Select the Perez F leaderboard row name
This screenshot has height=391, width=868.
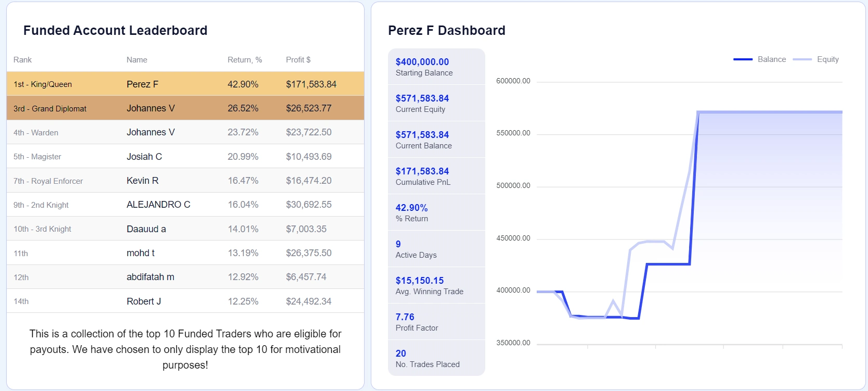142,84
